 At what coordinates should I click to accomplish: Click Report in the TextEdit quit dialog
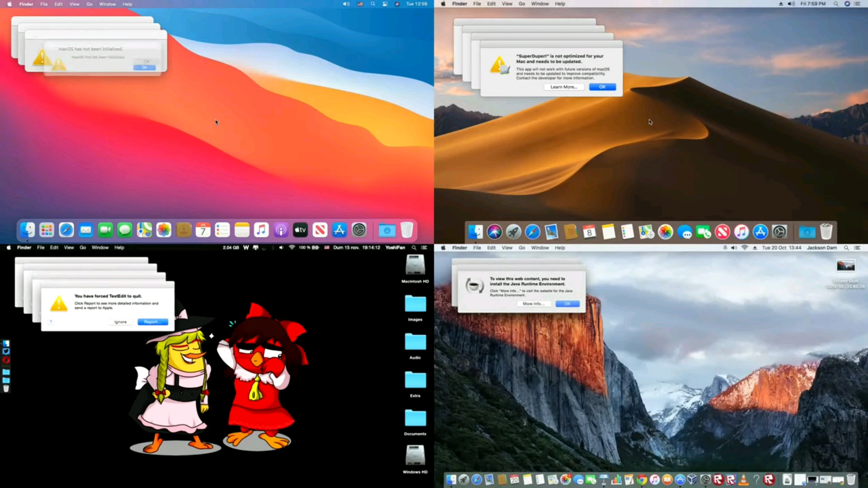152,322
